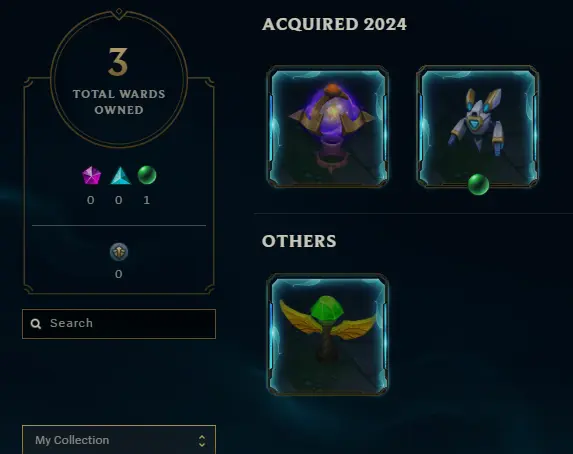Viewport: 573px width, 454px height.
Task: Click the count under the blue gem
Action: [118, 200]
